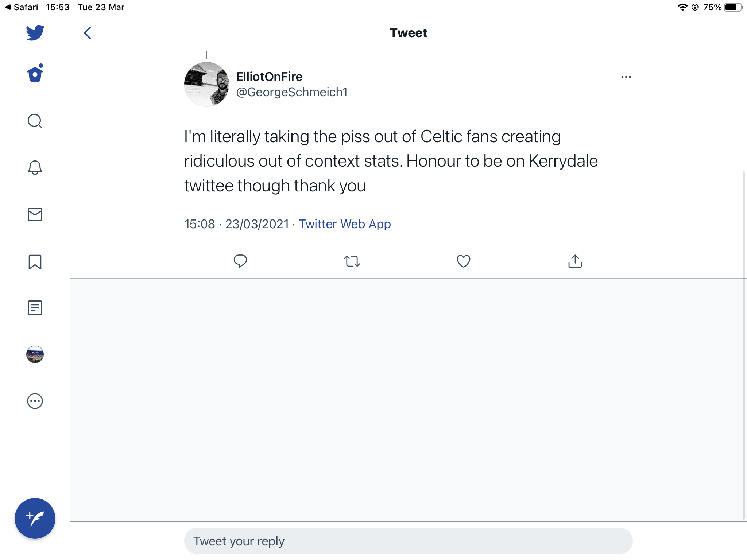
Task: Open the Home feed icon
Action: click(35, 73)
